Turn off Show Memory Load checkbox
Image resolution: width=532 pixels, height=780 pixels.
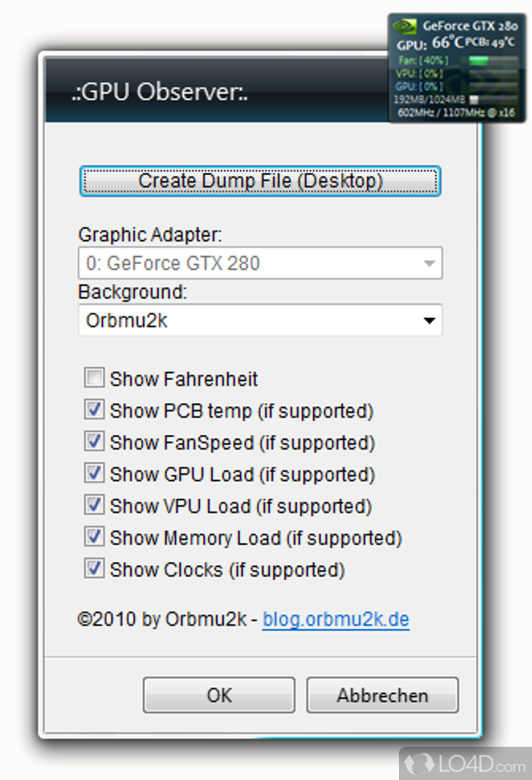(94, 537)
